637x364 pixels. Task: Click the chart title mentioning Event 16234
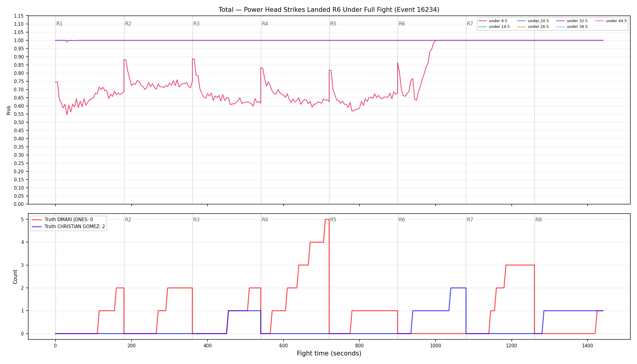coord(329,10)
